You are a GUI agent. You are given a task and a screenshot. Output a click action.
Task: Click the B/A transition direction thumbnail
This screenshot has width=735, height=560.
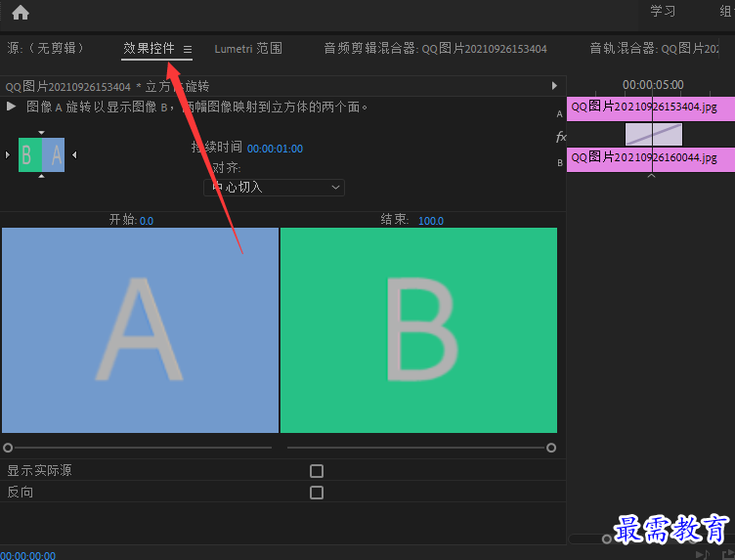(41, 154)
